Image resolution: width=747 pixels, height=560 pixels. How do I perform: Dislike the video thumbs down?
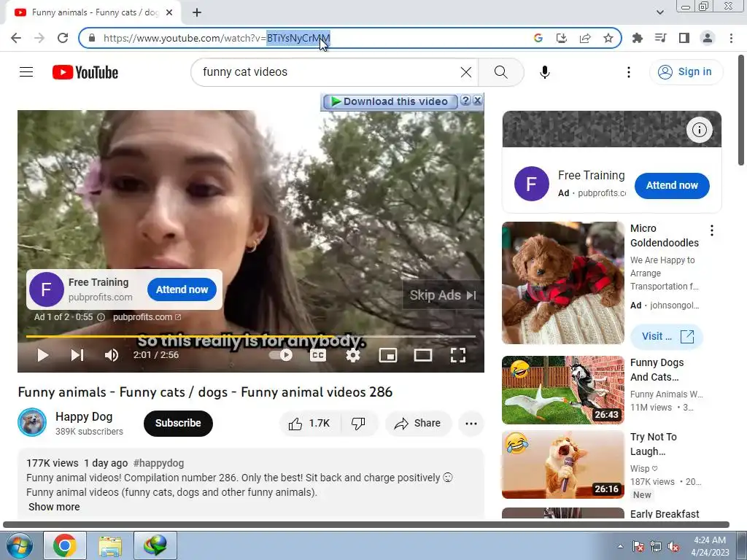pos(358,424)
